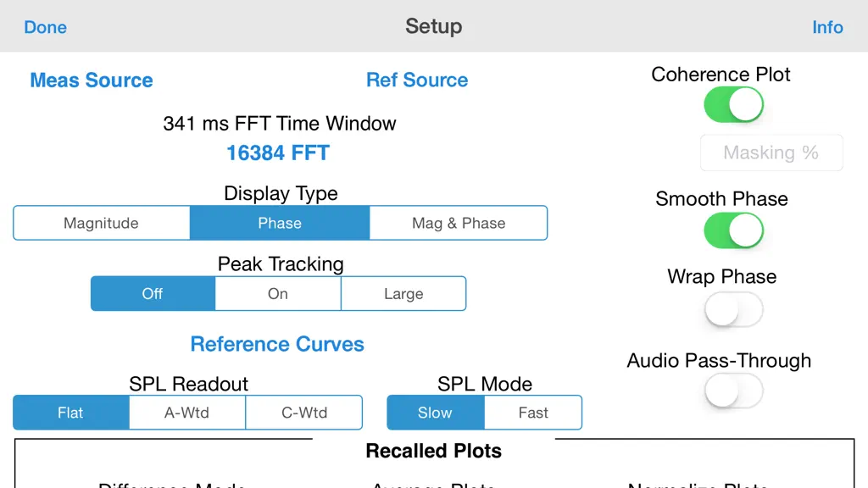Open Meas Source selection
Viewport: 868px width, 488px height.
tap(92, 80)
